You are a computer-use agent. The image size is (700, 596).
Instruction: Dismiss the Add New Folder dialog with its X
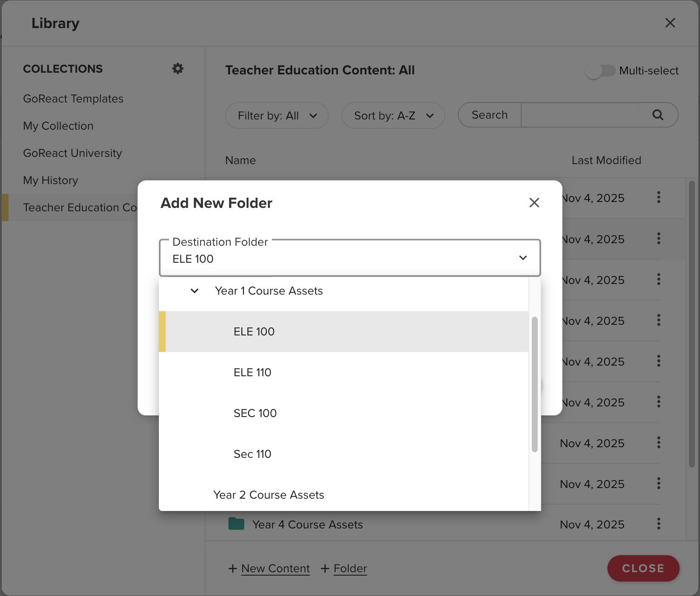coord(534,203)
